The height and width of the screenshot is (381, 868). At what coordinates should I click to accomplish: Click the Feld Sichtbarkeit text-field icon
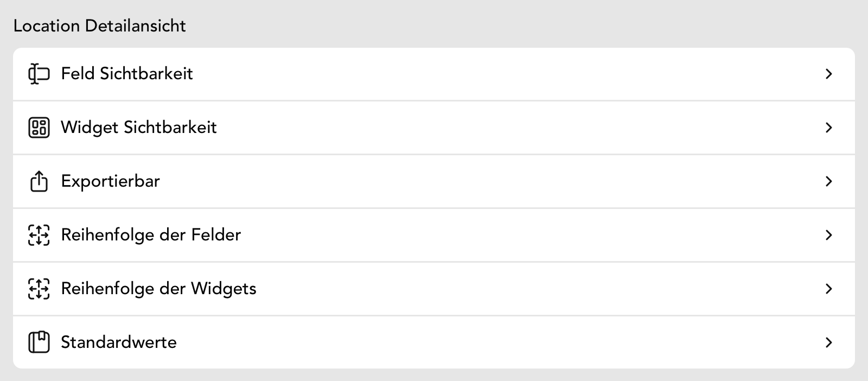point(39,74)
